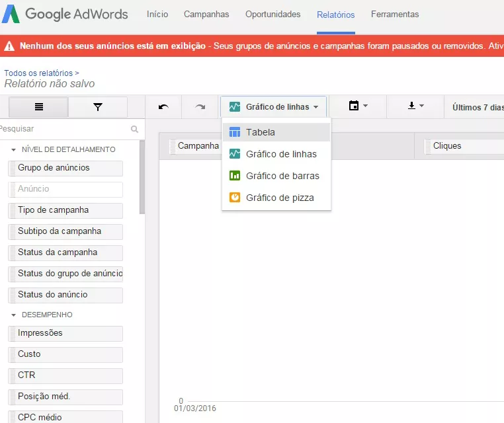Open the Últimos 7 dias date range
This screenshot has height=423, width=504.
click(478, 107)
